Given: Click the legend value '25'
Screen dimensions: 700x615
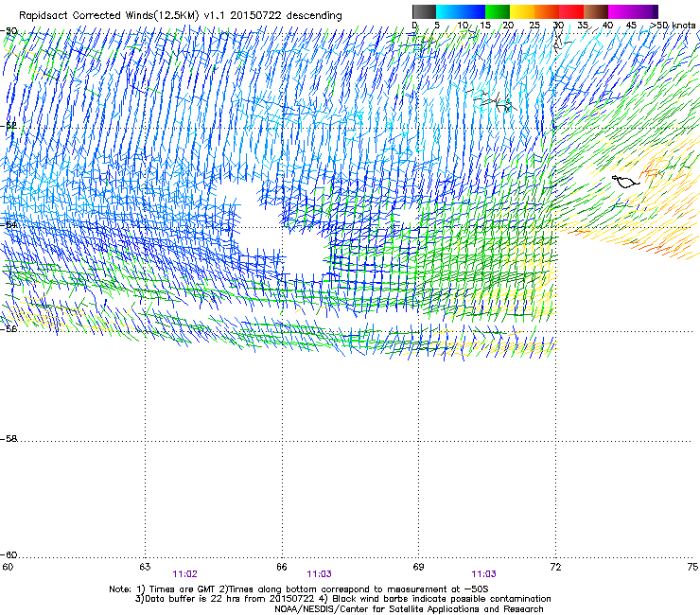Looking at the screenshot, I should point(534,26).
